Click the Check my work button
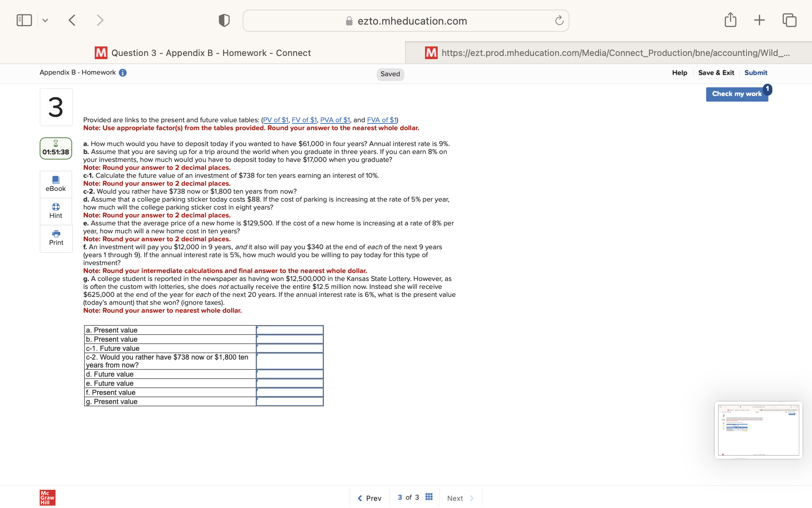The height and width of the screenshot is (508, 812). tap(737, 94)
